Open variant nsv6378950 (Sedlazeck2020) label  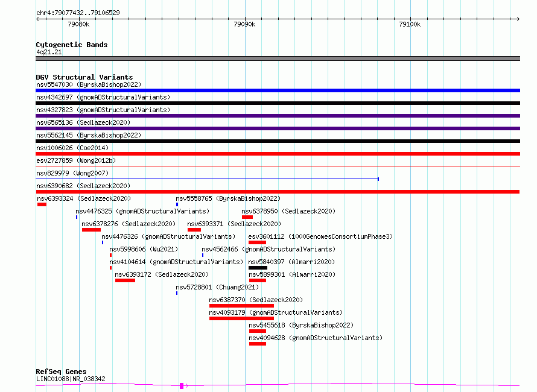288,211
